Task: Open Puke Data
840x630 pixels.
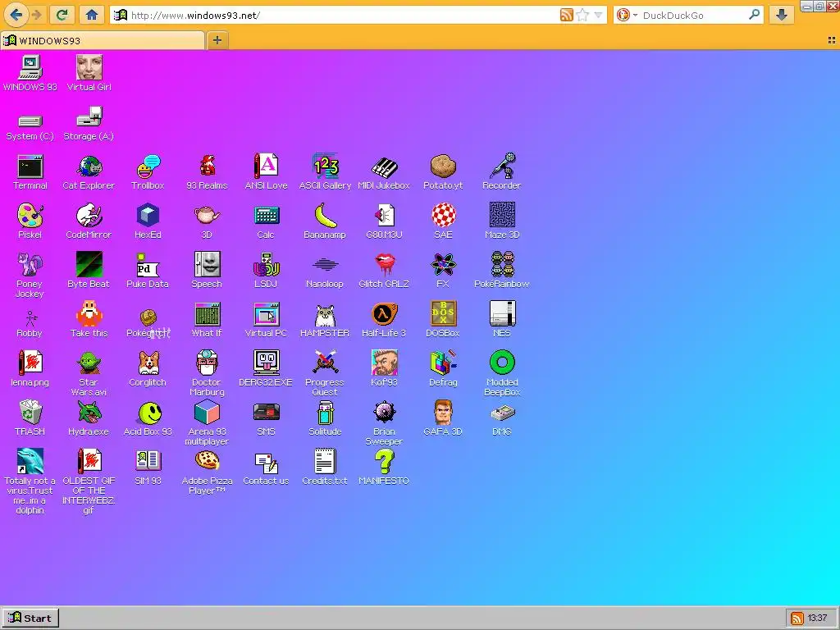Action: click(x=148, y=270)
